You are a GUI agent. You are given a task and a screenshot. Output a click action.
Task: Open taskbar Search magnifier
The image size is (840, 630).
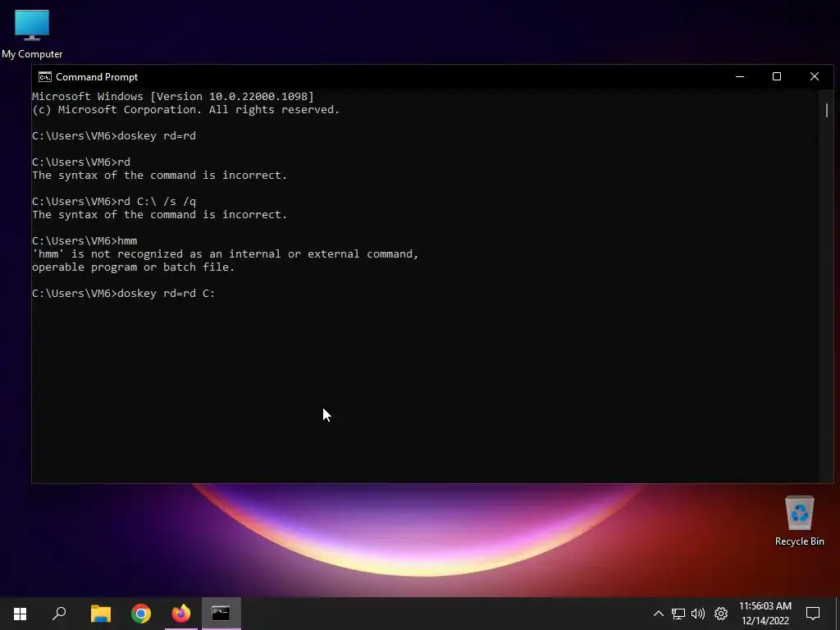59,614
